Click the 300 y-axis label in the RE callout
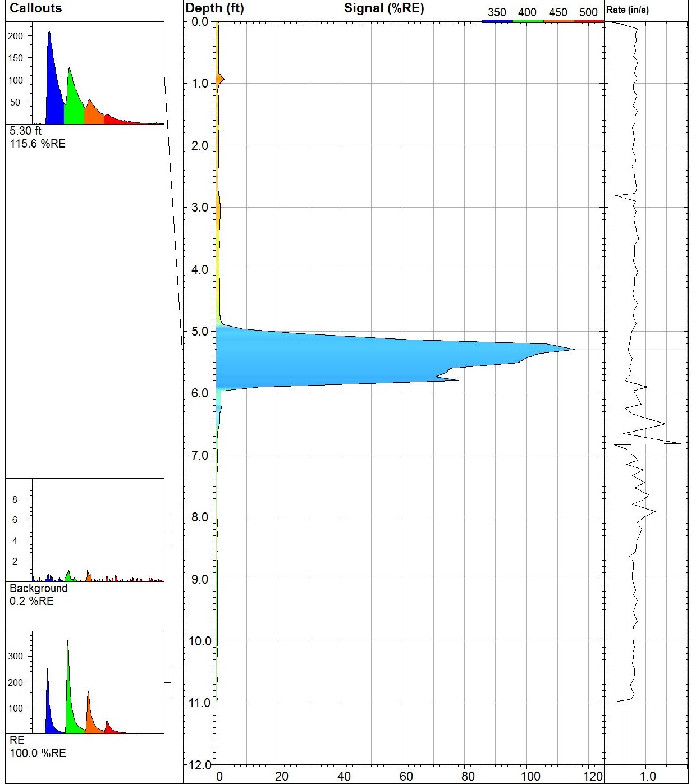This screenshot has height=784, width=696. 16,656
